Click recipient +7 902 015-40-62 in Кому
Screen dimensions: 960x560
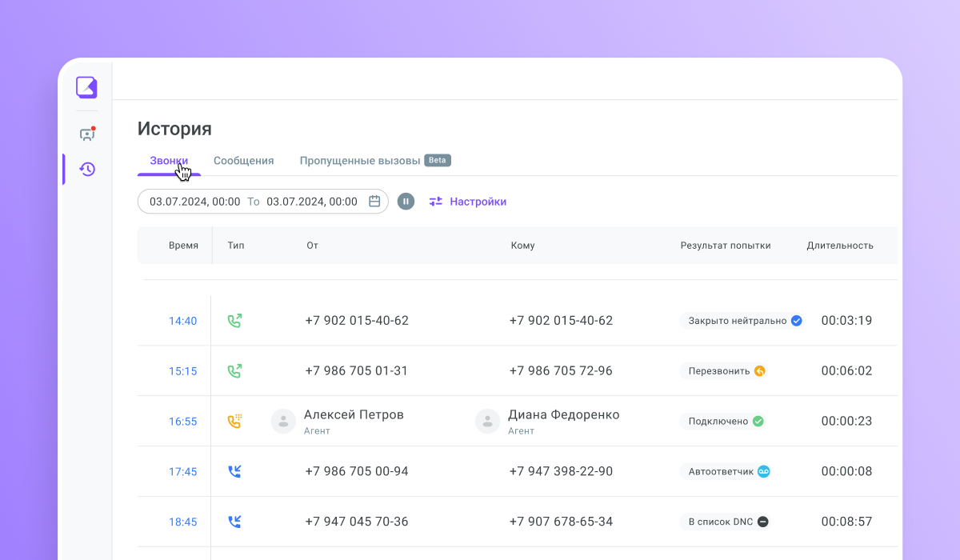pos(561,321)
